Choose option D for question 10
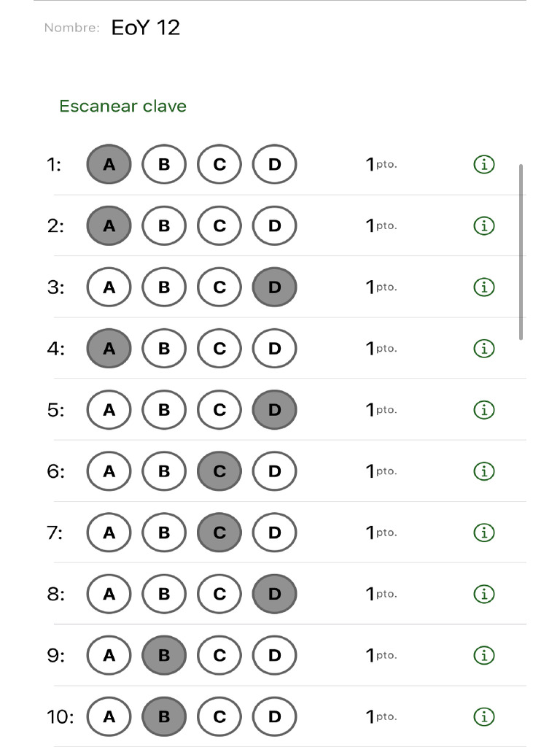The width and height of the screenshot is (560, 747). pyautogui.click(x=274, y=716)
